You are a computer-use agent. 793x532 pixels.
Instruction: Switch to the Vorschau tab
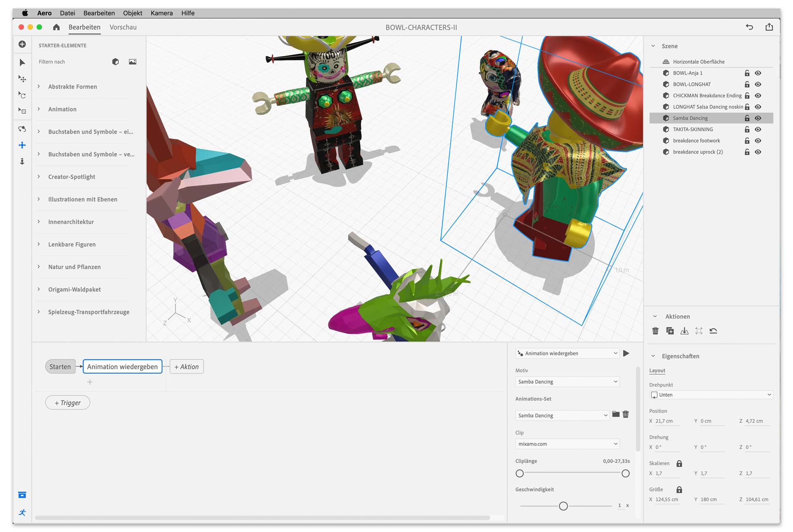pyautogui.click(x=123, y=27)
